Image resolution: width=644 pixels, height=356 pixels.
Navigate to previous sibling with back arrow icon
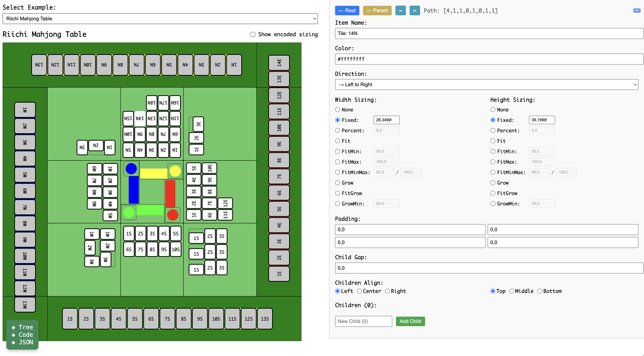click(x=400, y=10)
